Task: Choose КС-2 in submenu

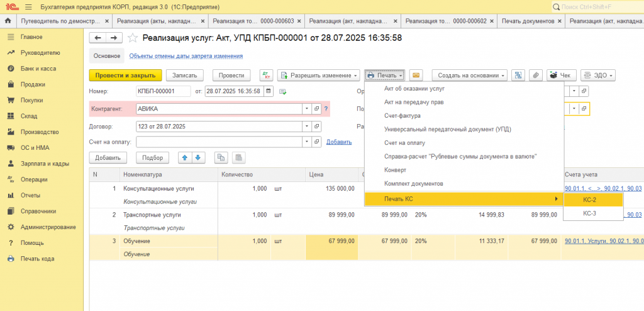Action: click(593, 200)
